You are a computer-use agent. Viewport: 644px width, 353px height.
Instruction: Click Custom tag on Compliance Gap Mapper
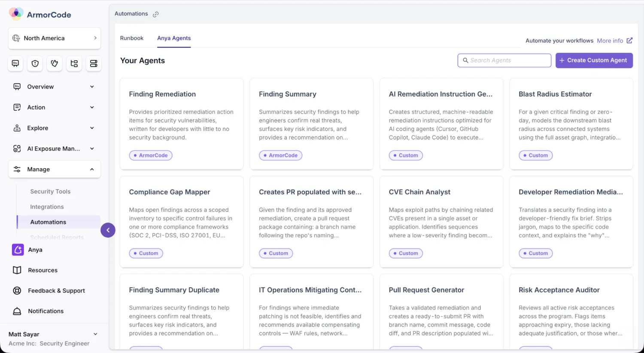(146, 253)
